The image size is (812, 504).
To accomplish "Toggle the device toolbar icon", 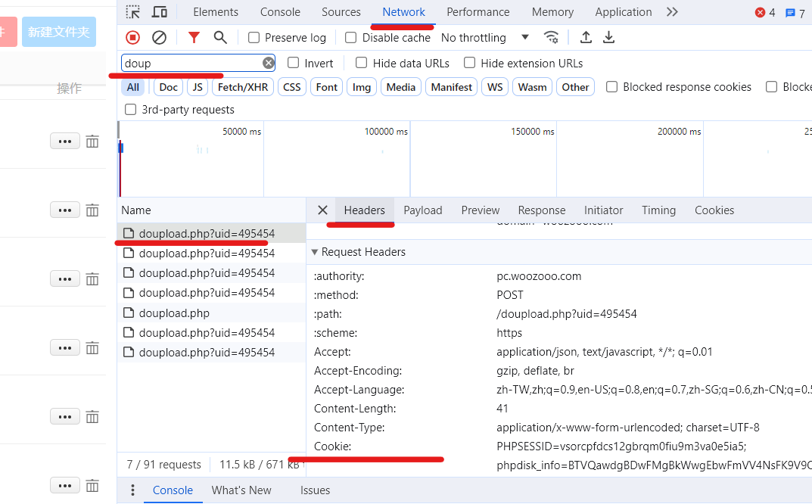I will (x=160, y=12).
